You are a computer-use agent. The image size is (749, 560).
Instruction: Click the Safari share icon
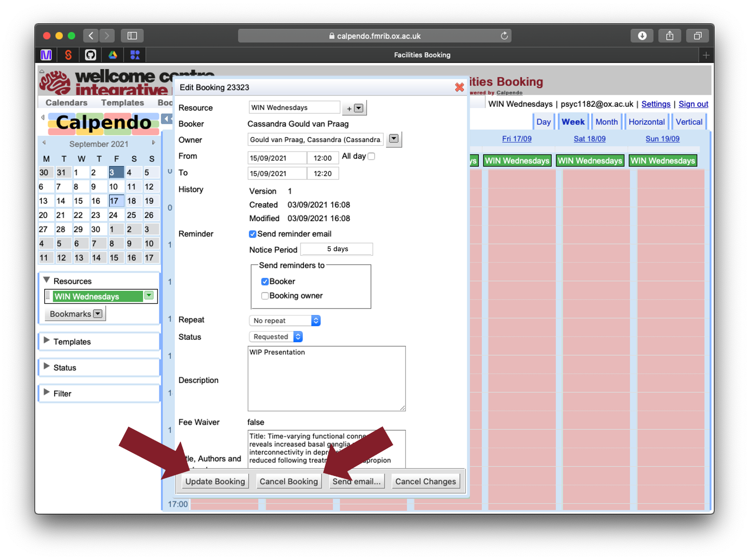pyautogui.click(x=670, y=36)
